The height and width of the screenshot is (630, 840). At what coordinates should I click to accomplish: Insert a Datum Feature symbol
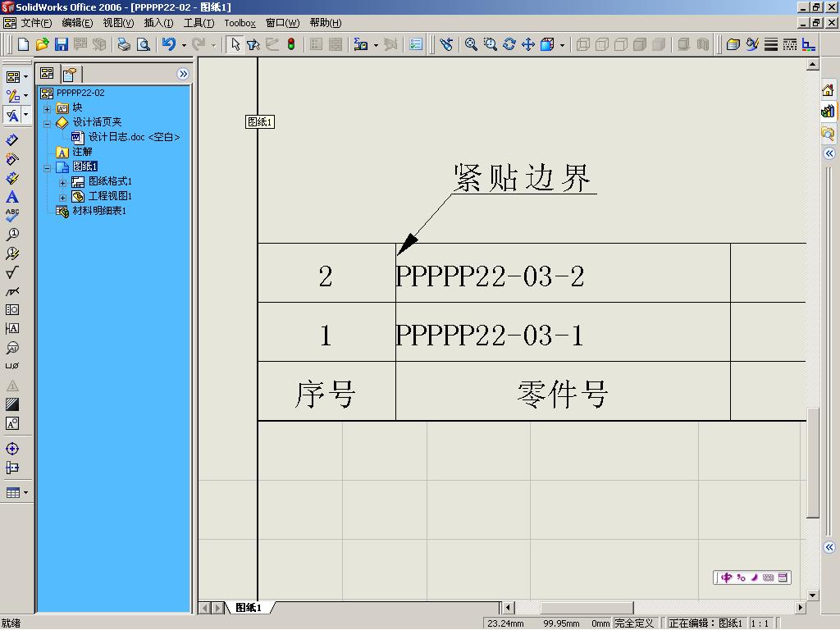11,328
